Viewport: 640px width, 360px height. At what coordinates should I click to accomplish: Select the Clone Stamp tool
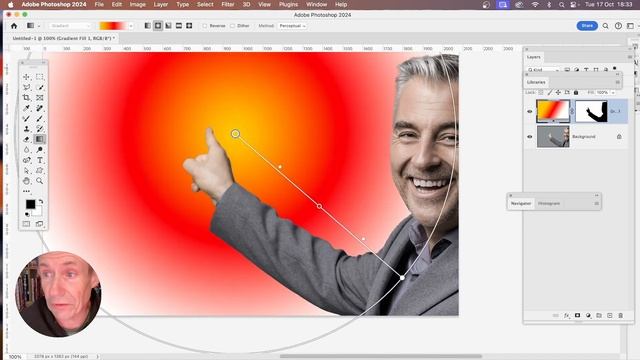pos(27,129)
